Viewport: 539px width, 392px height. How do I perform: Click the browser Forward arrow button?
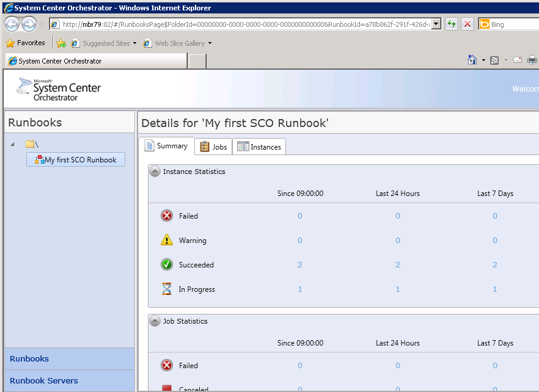coord(29,24)
